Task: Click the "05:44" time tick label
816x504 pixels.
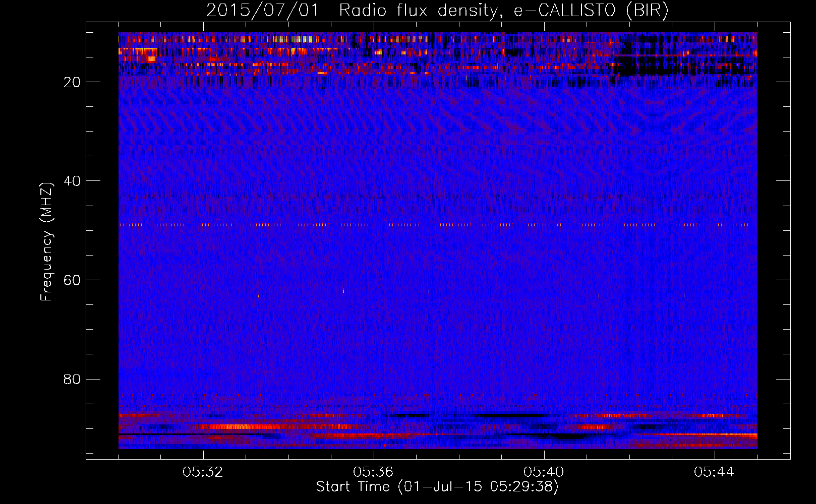Action: coord(714,472)
